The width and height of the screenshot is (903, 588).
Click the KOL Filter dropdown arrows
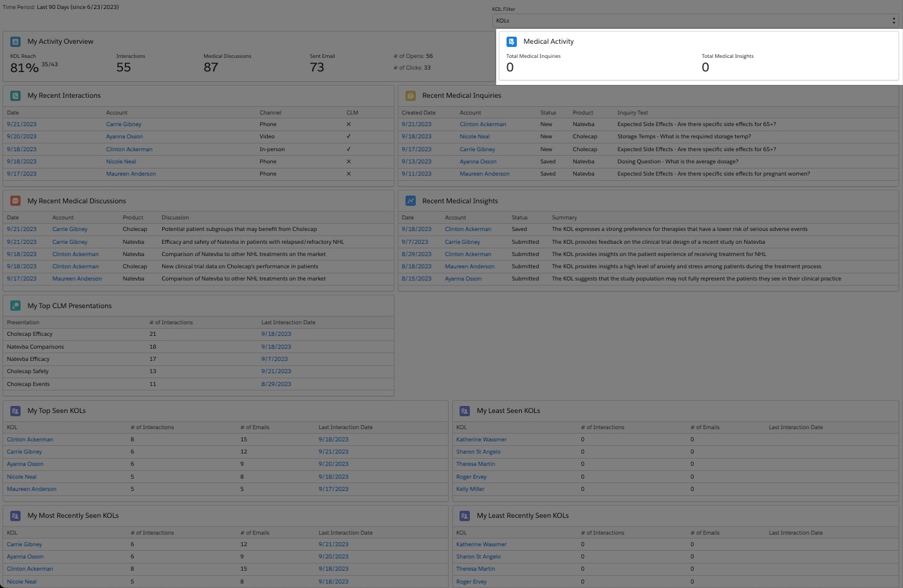click(x=893, y=21)
